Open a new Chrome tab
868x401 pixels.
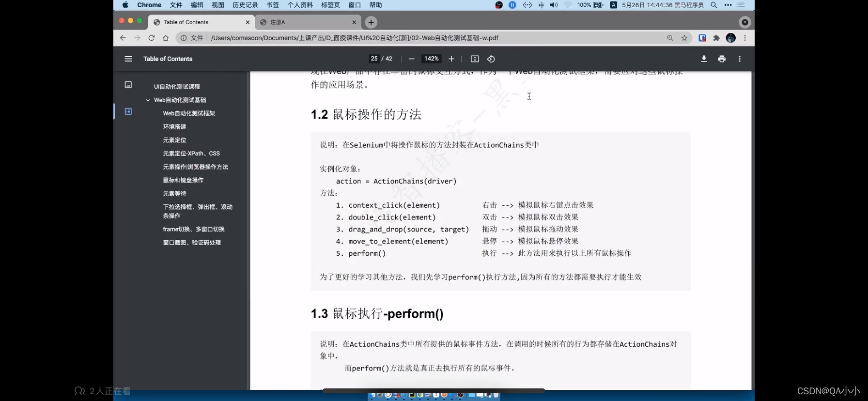(371, 22)
